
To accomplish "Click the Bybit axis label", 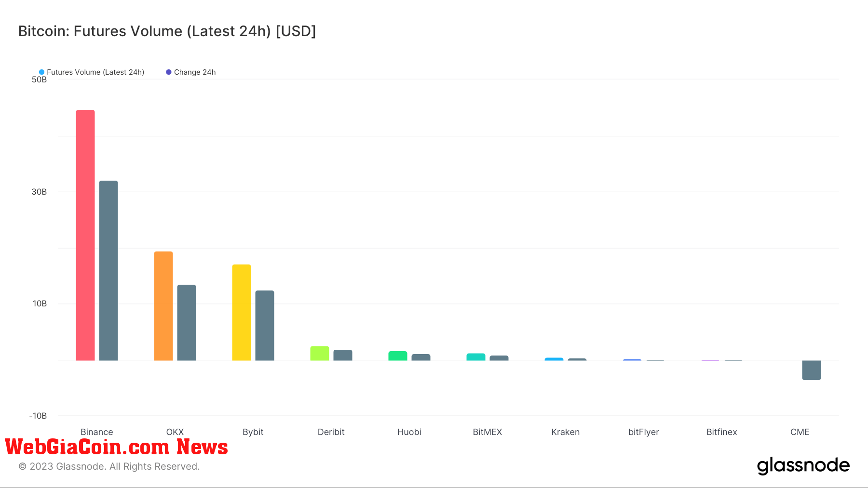I will tap(253, 432).
